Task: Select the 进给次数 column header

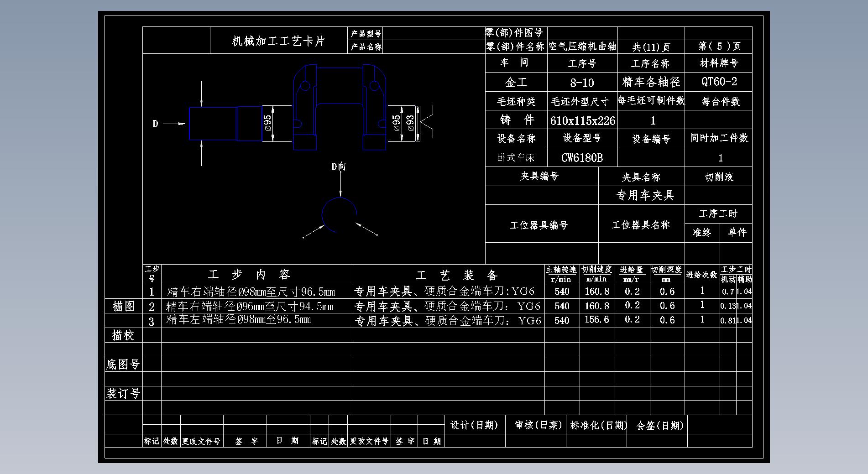Action: pyautogui.click(x=702, y=275)
